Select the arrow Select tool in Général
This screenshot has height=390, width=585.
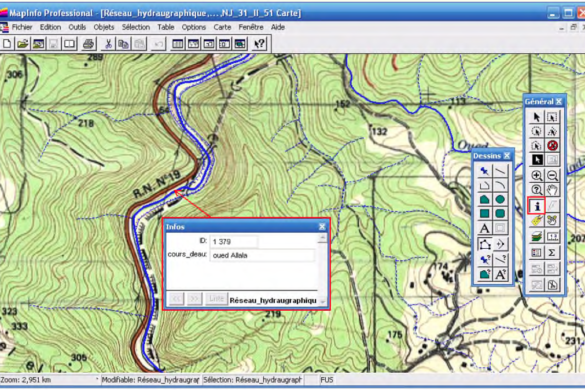pyautogui.click(x=536, y=117)
